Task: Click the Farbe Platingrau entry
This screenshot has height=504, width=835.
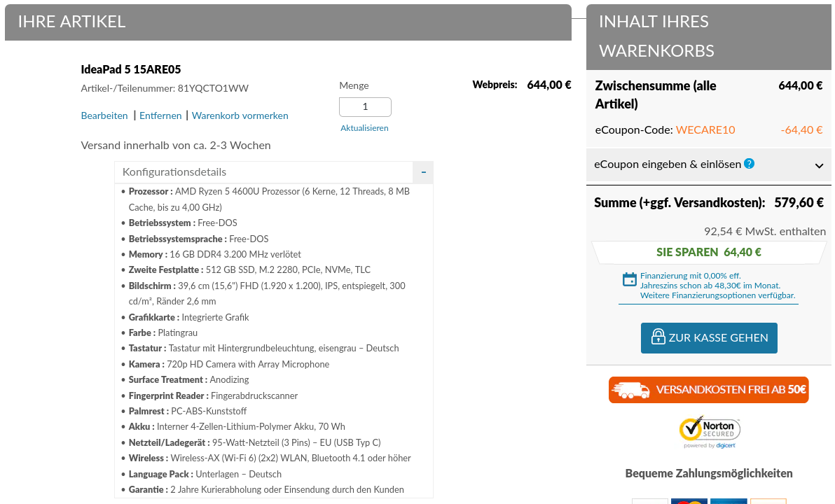Action: pos(163,332)
